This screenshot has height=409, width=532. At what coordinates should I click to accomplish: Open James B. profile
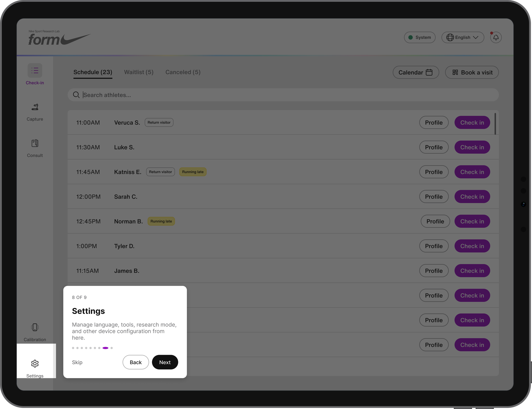pyautogui.click(x=434, y=271)
